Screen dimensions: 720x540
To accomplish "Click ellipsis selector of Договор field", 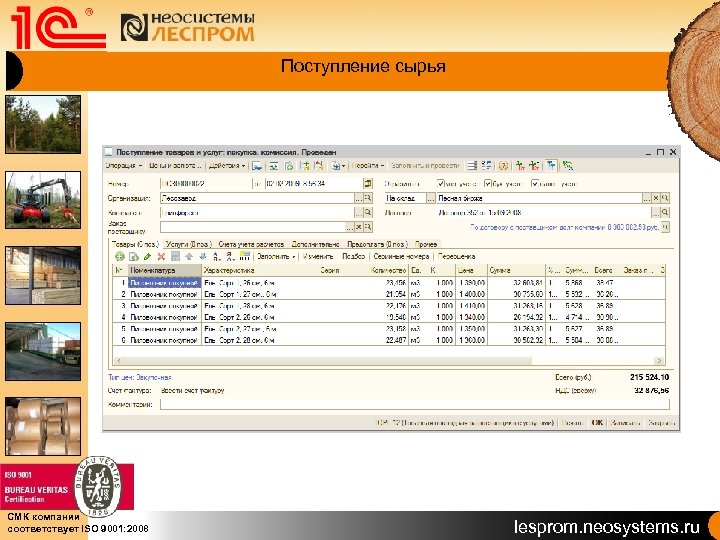I will click(x=656, y=213).
